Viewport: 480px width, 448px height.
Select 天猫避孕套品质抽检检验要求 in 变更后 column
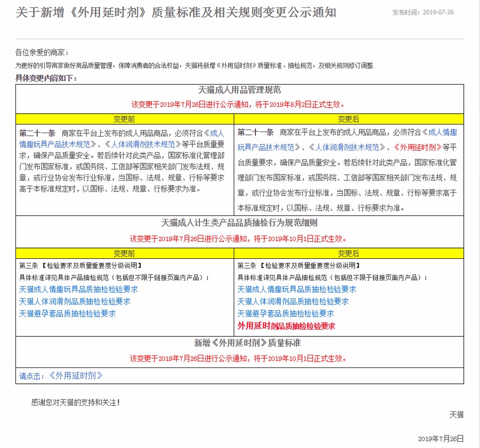(x=285, y=314)
